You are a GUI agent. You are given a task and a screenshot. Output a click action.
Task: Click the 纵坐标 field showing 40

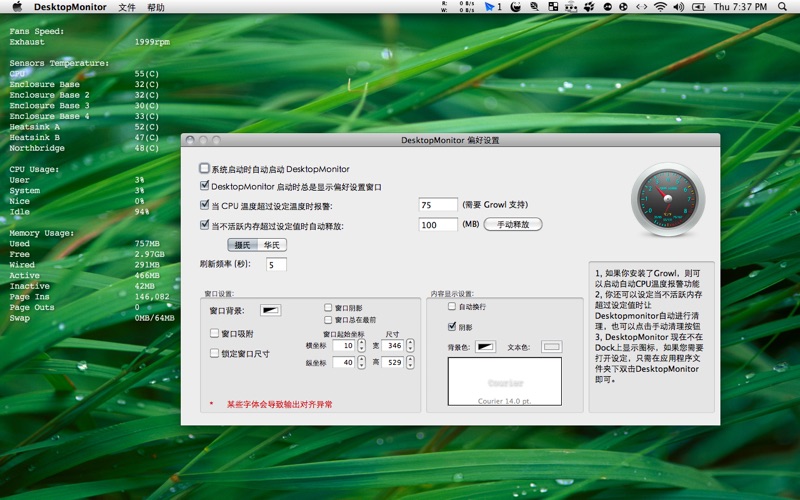click(344, 362)
